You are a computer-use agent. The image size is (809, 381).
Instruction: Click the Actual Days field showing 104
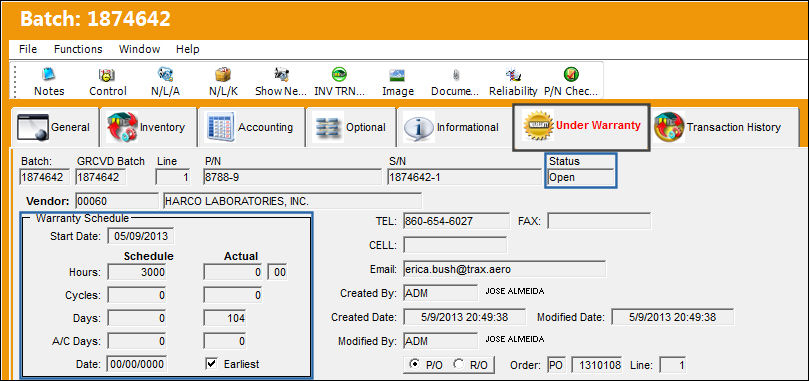225,318
